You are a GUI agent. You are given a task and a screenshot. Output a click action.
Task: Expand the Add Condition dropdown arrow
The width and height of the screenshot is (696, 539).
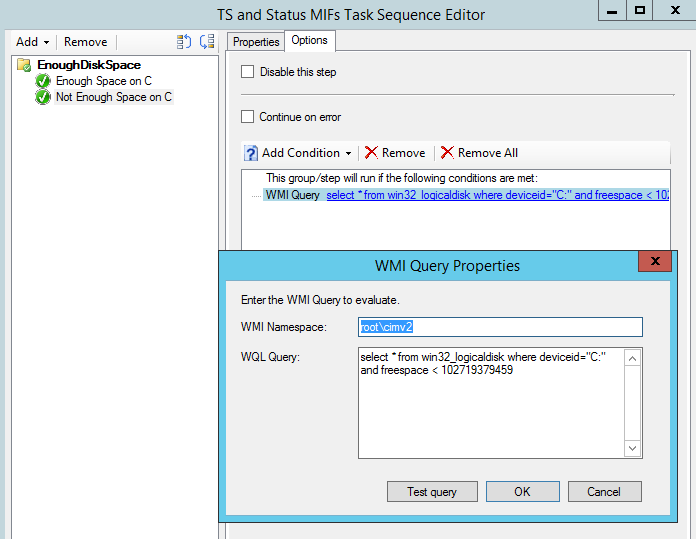348,154
